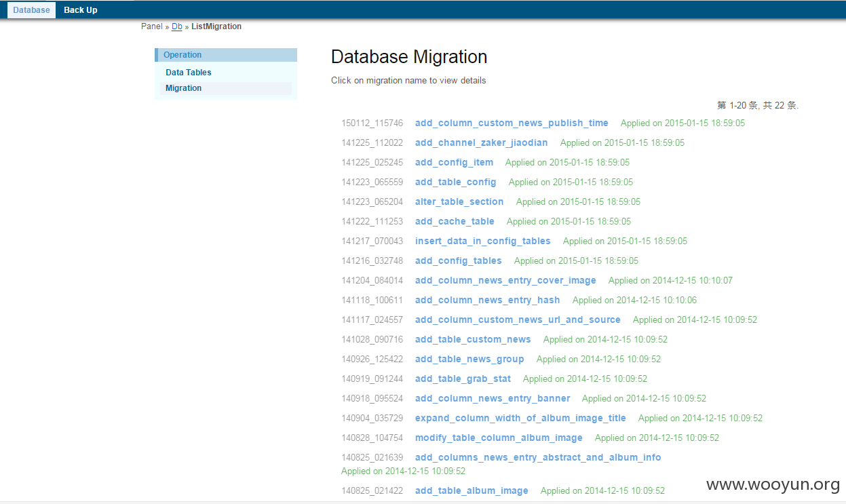Screen dimensions: 846x504
Task: Go to Db breadcrumb link
Action: (x=177, y=26)
